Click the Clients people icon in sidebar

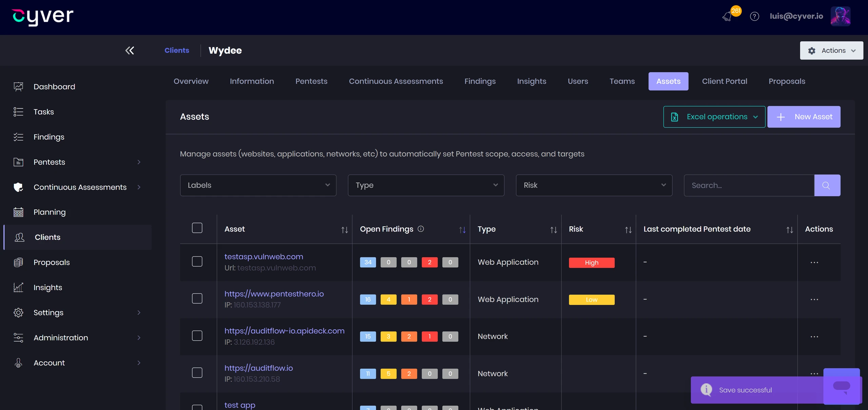pyautogui.click(x=20, y=237)
